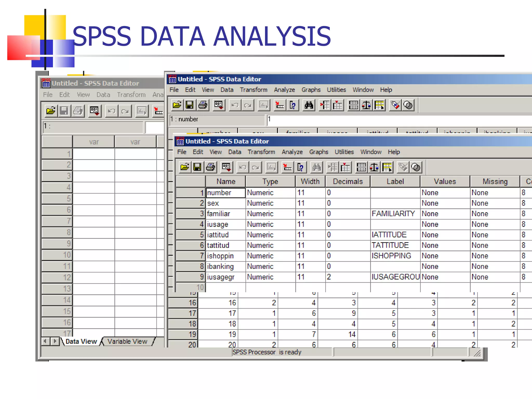532x399 pixels.
Task: Open Transform menu in front Variable View window
Action: pyautogui.click(x=261, y=152)
